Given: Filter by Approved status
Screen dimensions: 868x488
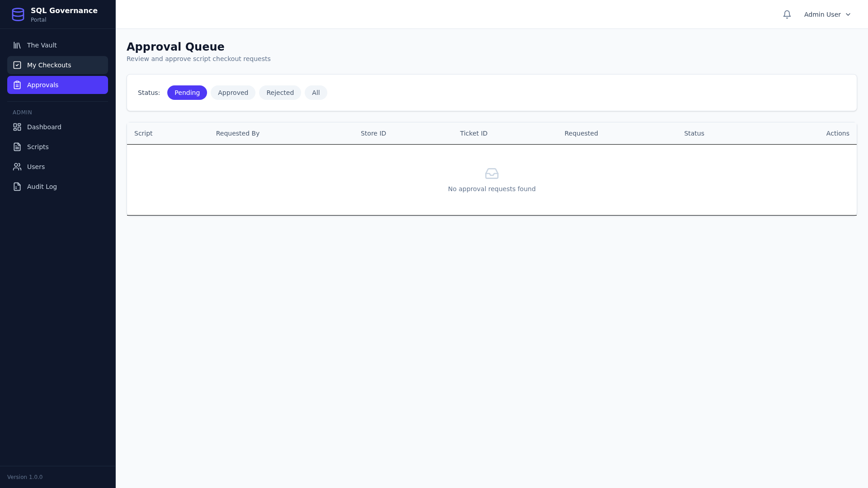Looking at the screenshot, I should (233, 93).
